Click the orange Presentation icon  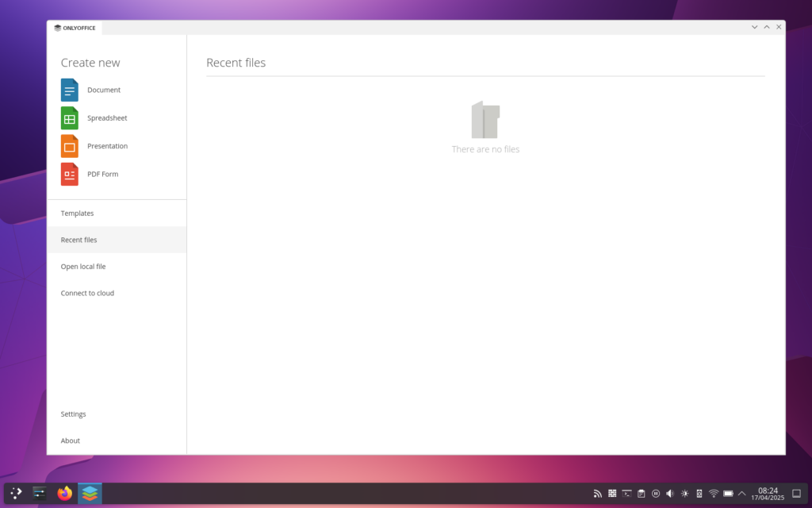(70, 146)
